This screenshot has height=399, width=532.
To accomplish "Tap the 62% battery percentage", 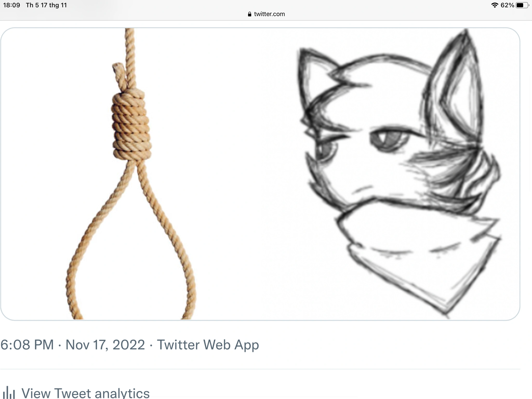I will click(507, 5).
